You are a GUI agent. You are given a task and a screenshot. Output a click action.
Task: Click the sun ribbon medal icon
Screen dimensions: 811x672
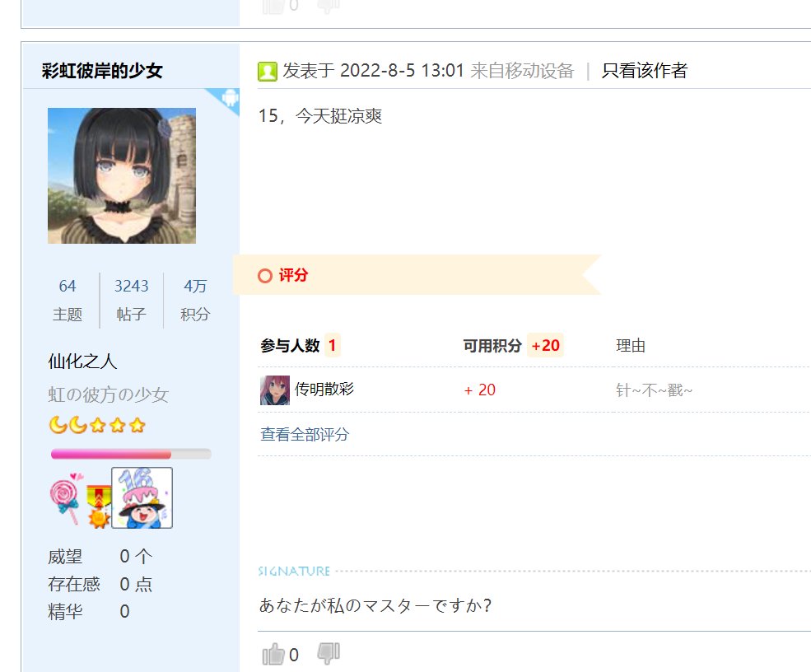point(98,506)
